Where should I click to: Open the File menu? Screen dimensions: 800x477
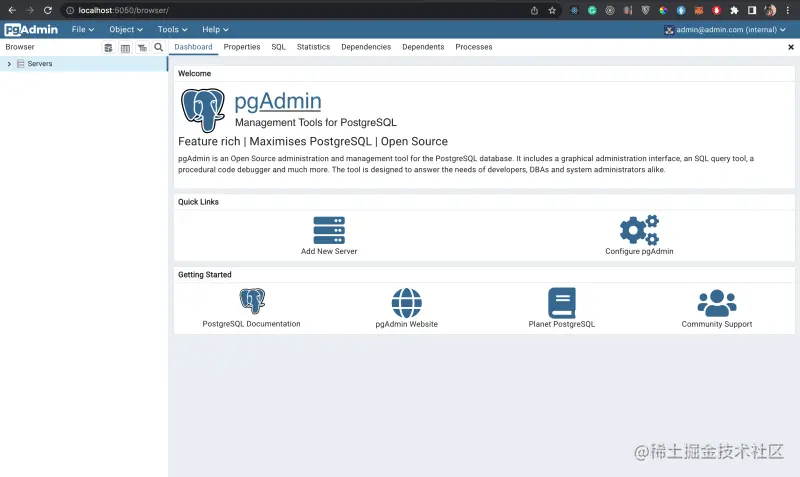[x=83, y=30]
